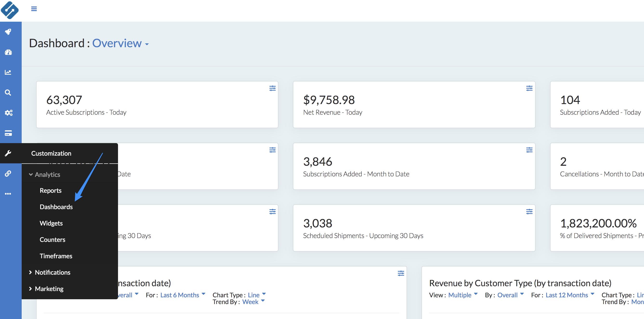Viewport: 644px width, 319px height.
Task: Select Widgets in the Customization menu
Action: (x=51, y=223)
